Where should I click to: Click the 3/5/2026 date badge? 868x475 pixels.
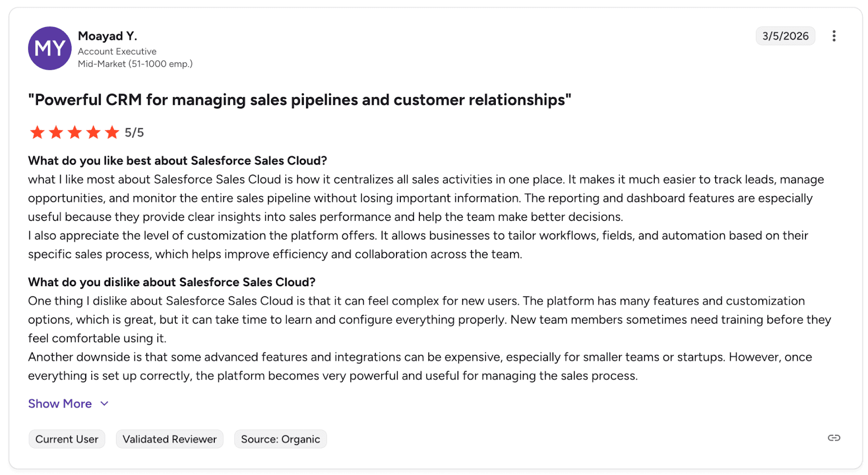785,36
